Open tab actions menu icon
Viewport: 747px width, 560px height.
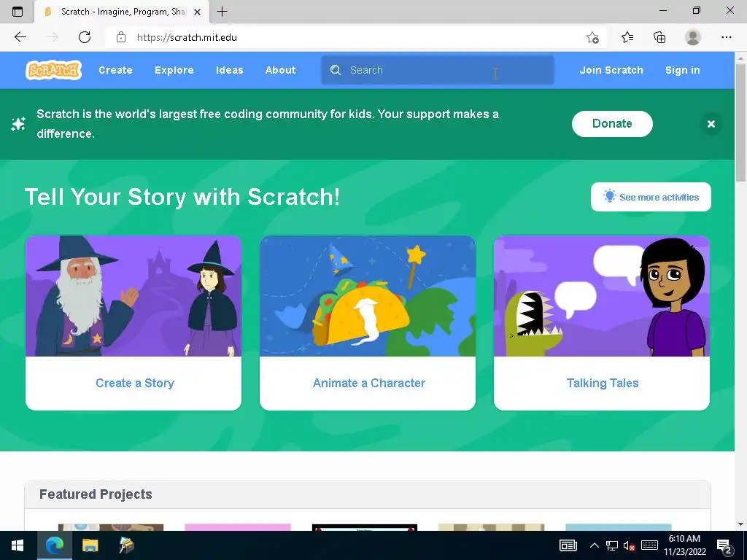18,12
